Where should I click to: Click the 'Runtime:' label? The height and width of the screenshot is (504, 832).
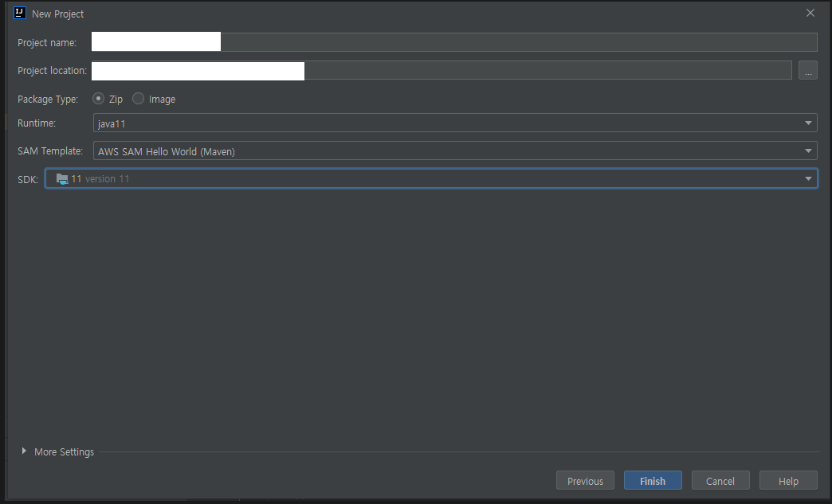37,123
